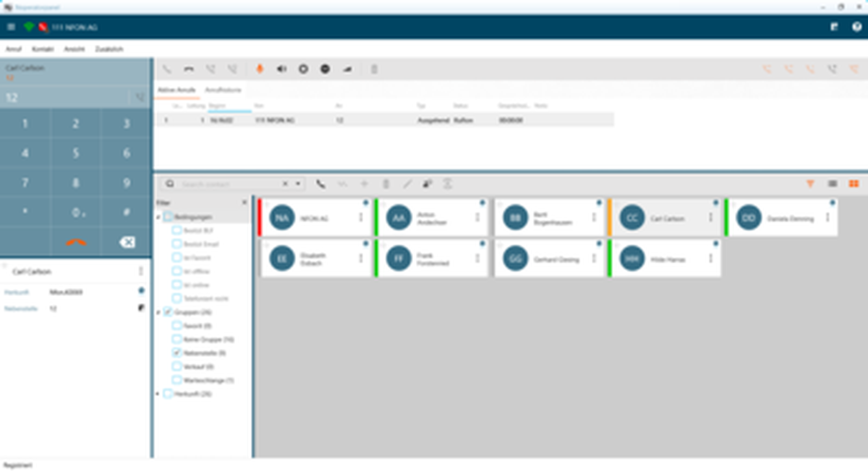868x471 pixels.
Task: Collapse the Gruppen filter tree
Action: click(158, 312)
